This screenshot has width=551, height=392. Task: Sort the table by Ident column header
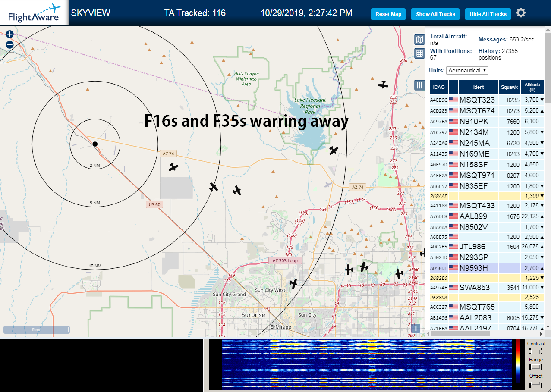(479, 87)
